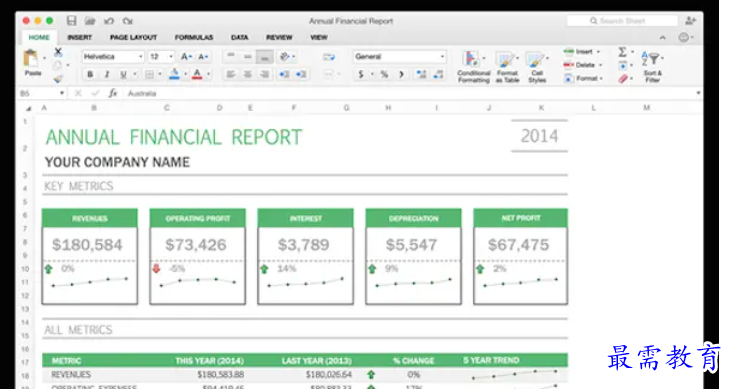The height and width of the screenshot is (389, 729).
Task: Pick the red font color swatch
Action: (197, 74)
